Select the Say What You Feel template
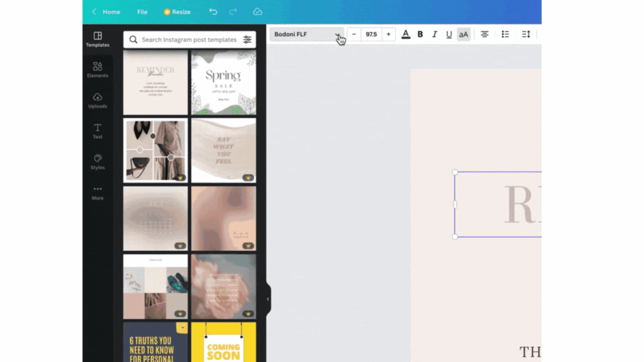644x362 pixels. [x=224, y=150]
